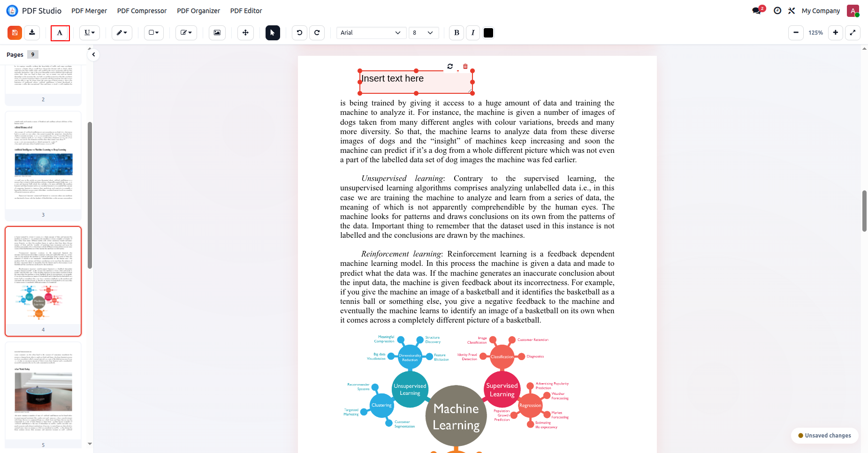
Task: Click the Download PDF icon
Action: [32, 33]
